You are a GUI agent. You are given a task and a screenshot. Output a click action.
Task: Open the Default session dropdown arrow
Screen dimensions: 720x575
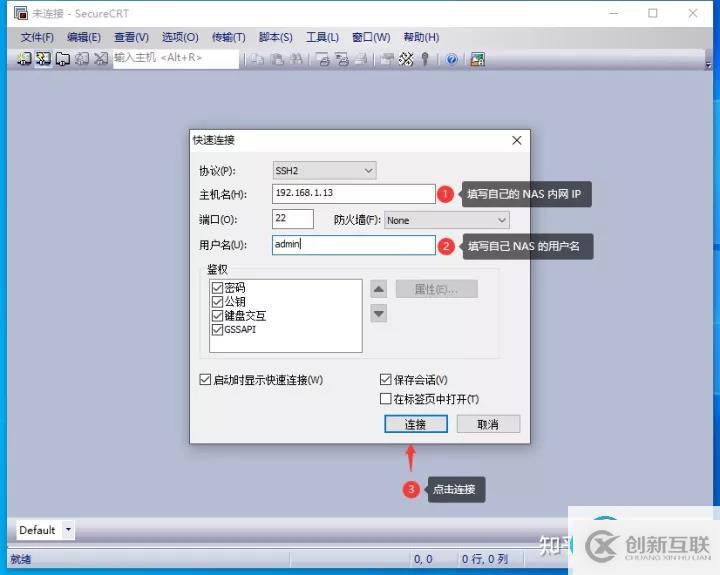68,530
